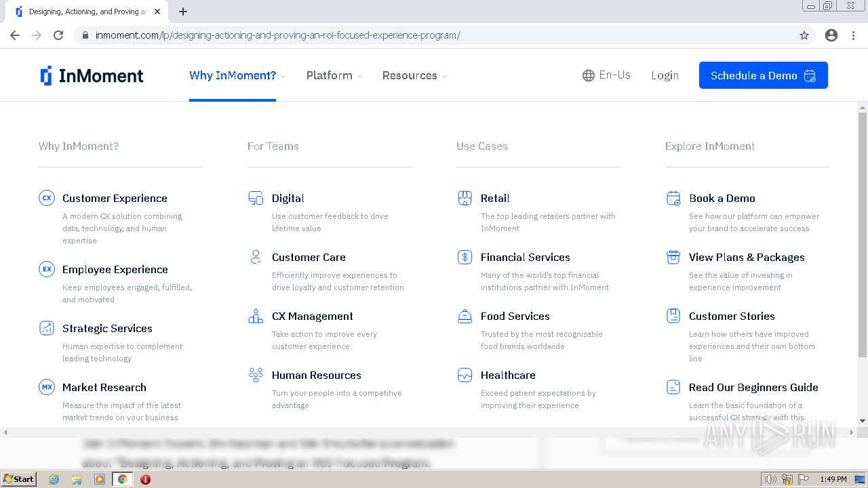Open a new browser tab

point(183,12)
